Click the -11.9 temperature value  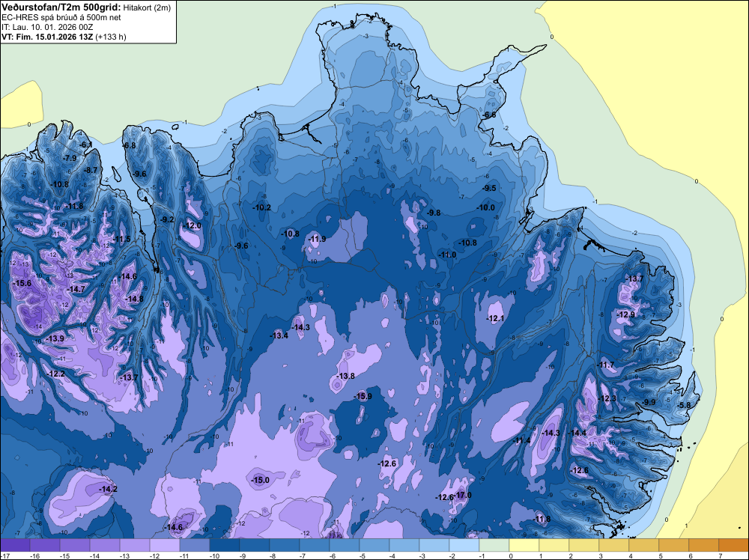[x=317, y=239]
